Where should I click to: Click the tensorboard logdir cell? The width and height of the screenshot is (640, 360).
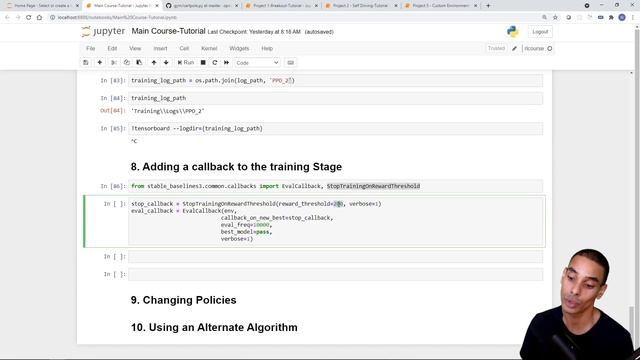[336, 129]
